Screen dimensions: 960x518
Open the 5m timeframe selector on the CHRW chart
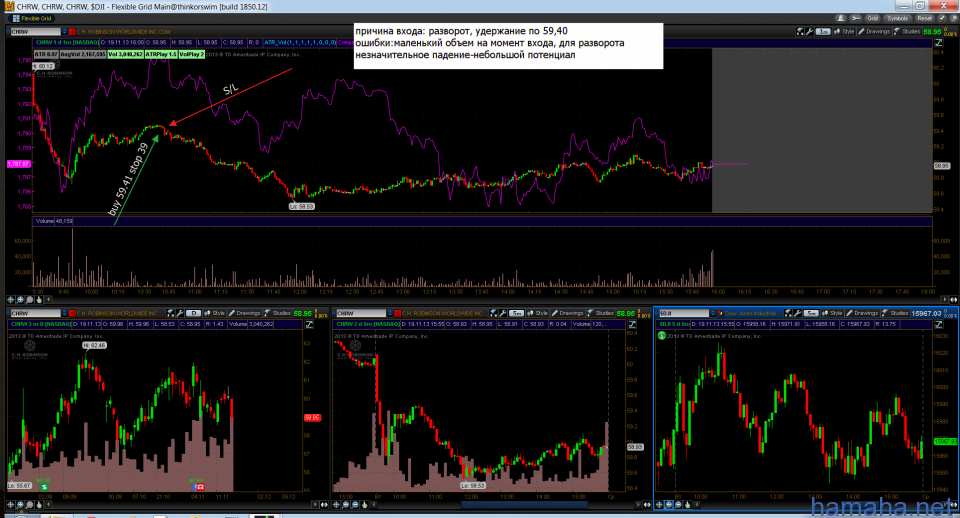coord(517,313)
